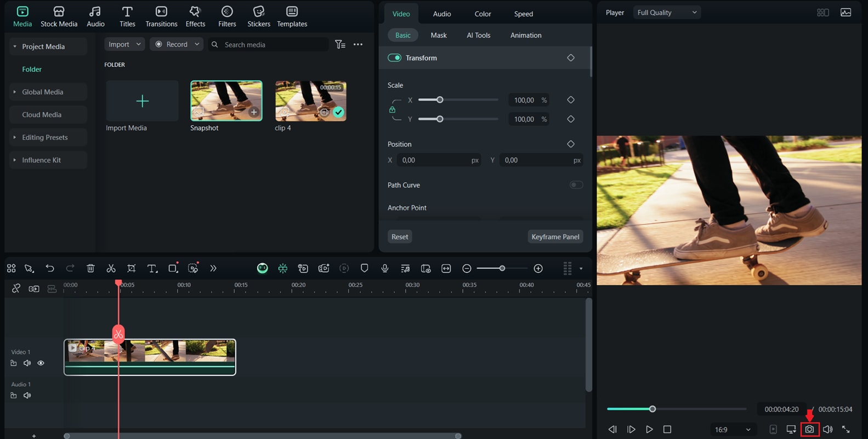
Task: Open the Import dropdown
Action: click(124, 44)
